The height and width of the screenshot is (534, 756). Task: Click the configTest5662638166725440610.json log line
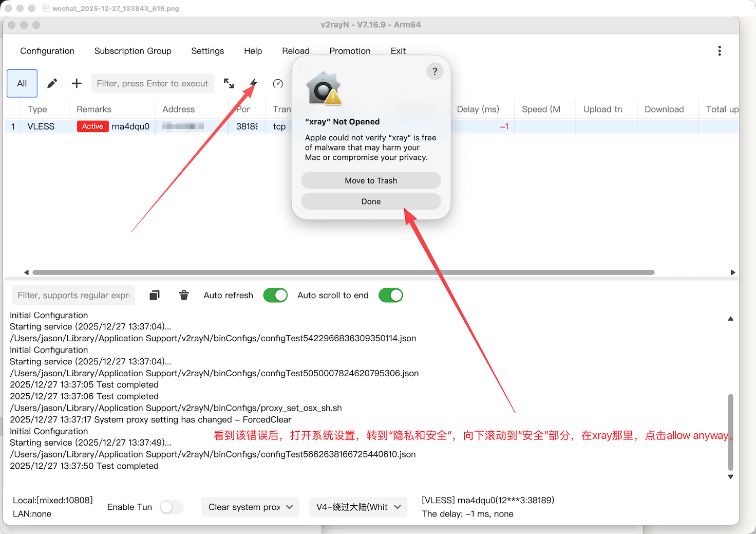click(x=213, y=454)
